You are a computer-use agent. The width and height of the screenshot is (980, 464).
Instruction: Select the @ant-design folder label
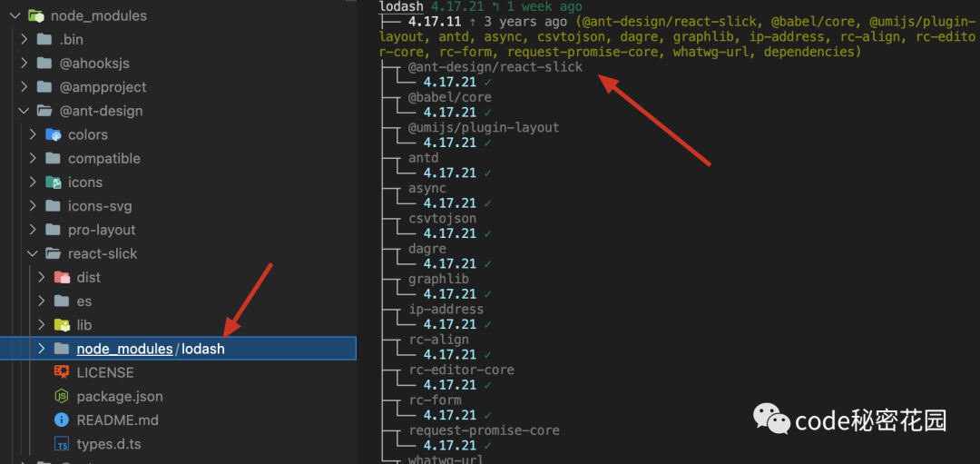pos(102,111)
